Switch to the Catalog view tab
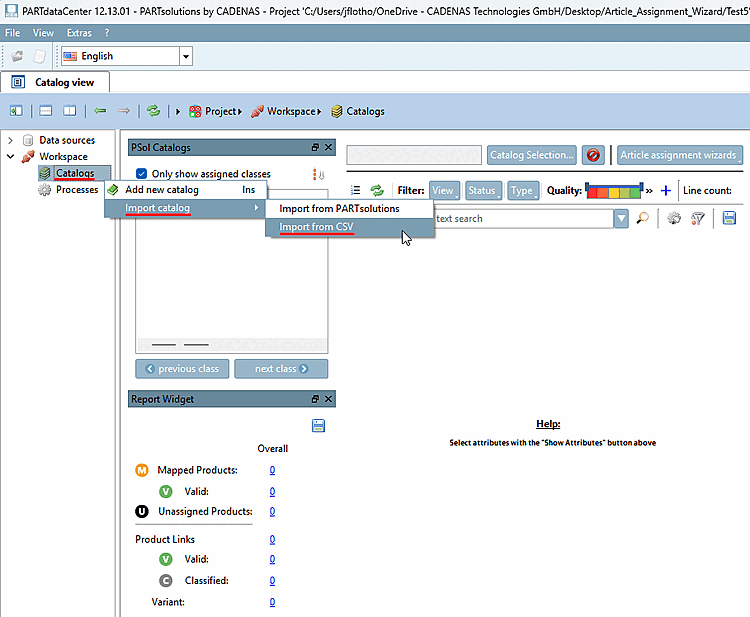Viewport: 750px width, 617px height. click(55, 82)
